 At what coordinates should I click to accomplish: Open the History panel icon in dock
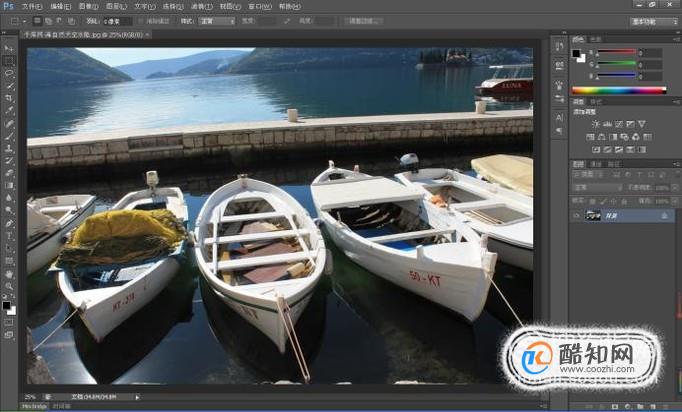[559, 46]
